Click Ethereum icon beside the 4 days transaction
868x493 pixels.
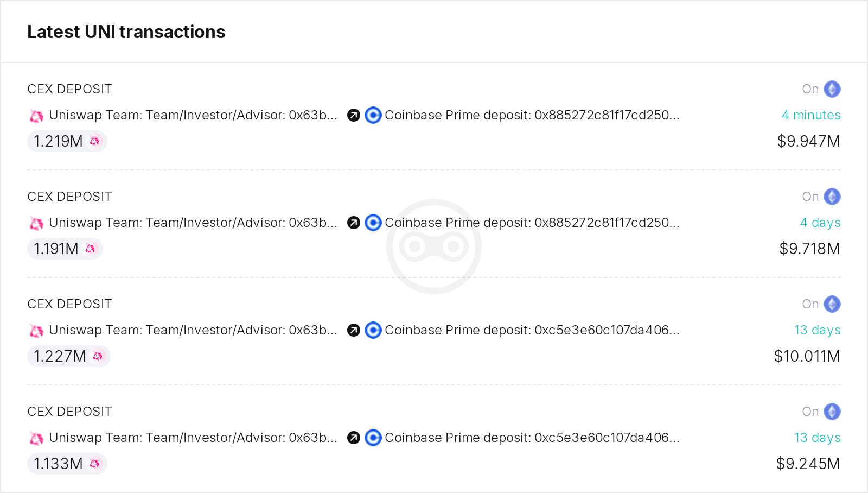click(x=832, y=197)
